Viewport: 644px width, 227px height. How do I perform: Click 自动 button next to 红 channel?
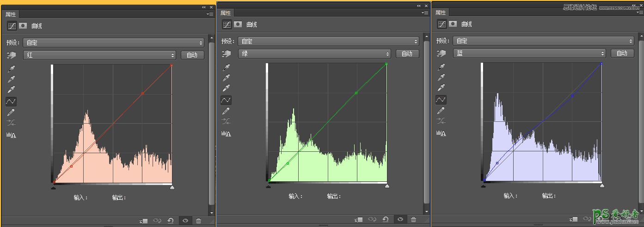(192, 55)
